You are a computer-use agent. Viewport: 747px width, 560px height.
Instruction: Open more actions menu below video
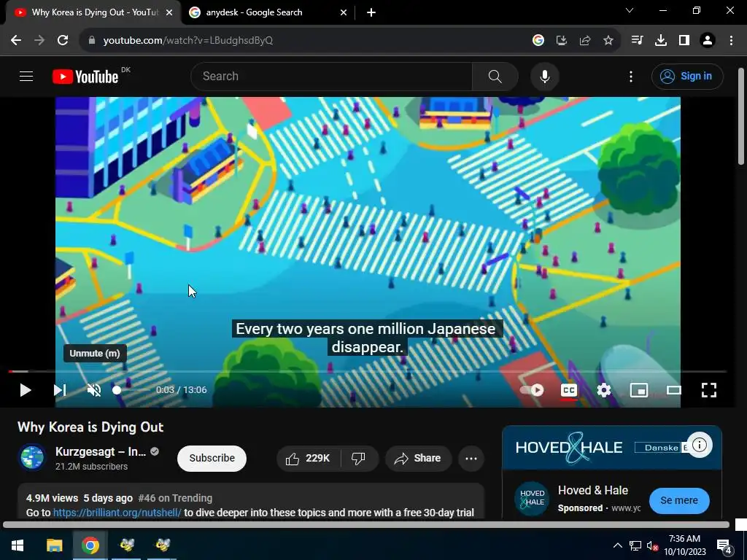click(471, 458)
